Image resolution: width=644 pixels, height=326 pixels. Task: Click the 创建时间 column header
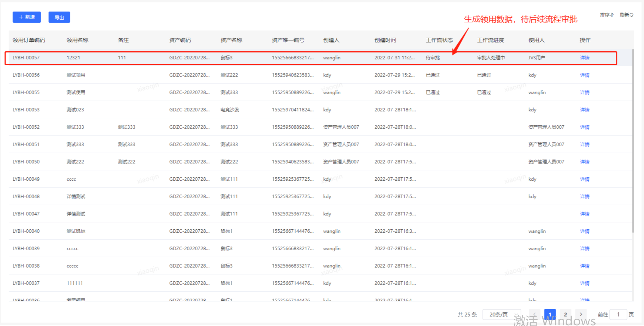(x=385, y=40)
